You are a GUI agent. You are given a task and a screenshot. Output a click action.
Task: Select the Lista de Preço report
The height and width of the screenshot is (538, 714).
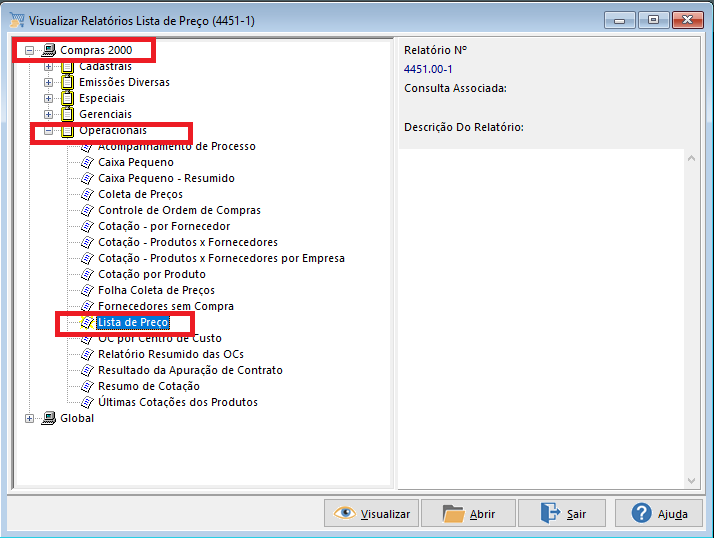[133, 322]
